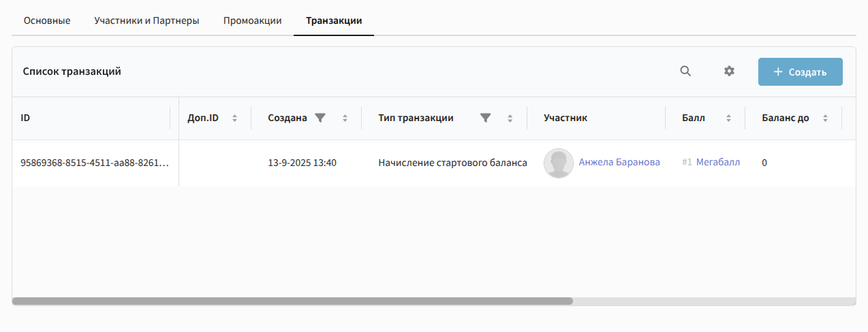Image resolution: width=868 pixels, height=332 pixels.
Task: Click the ID column header
Action: click(x=26, y=118)
